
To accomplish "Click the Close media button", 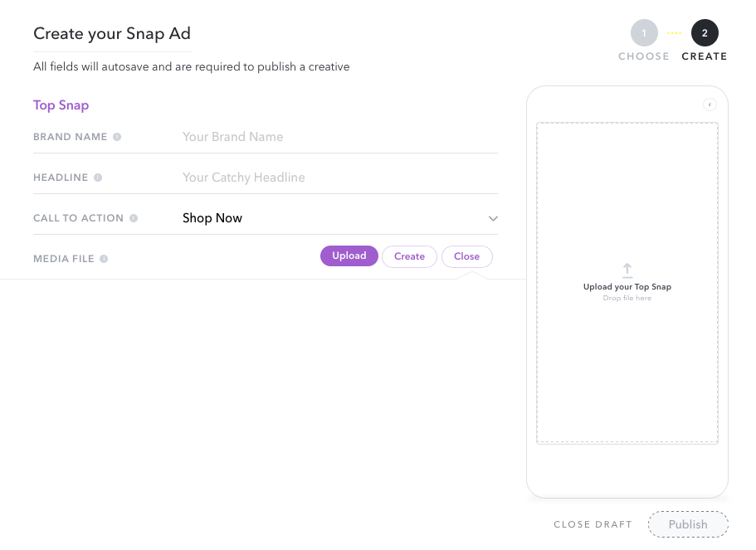I will (466, 256).
